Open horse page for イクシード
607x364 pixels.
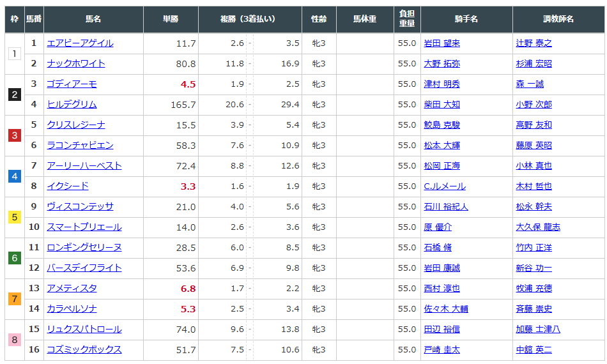[x=68, y=186]
